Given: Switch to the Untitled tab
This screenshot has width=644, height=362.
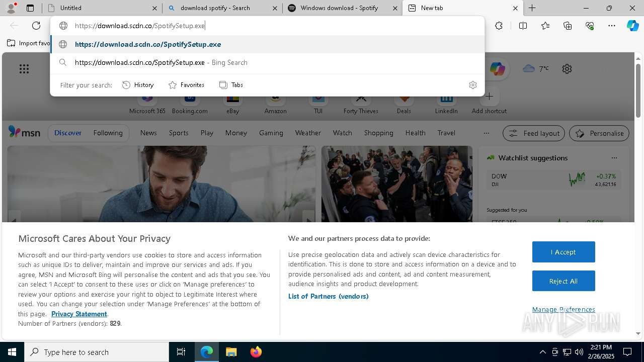Looking at the screenshot, I should coord(102,8).
